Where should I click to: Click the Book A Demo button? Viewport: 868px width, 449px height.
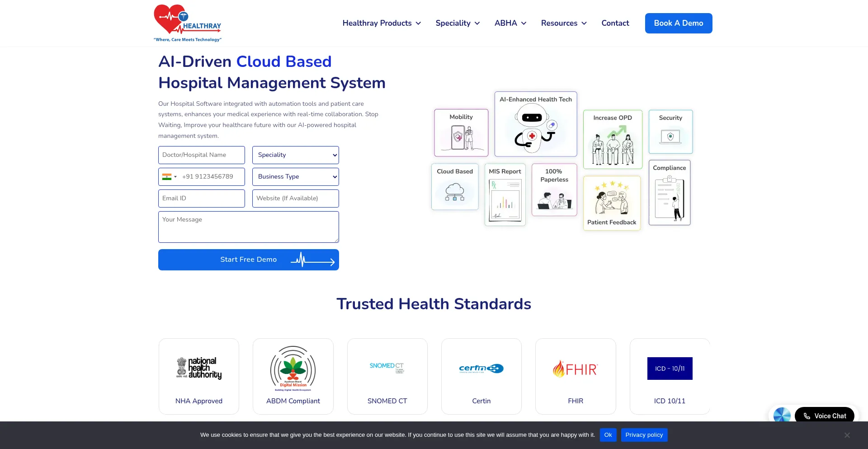(678, 23)
